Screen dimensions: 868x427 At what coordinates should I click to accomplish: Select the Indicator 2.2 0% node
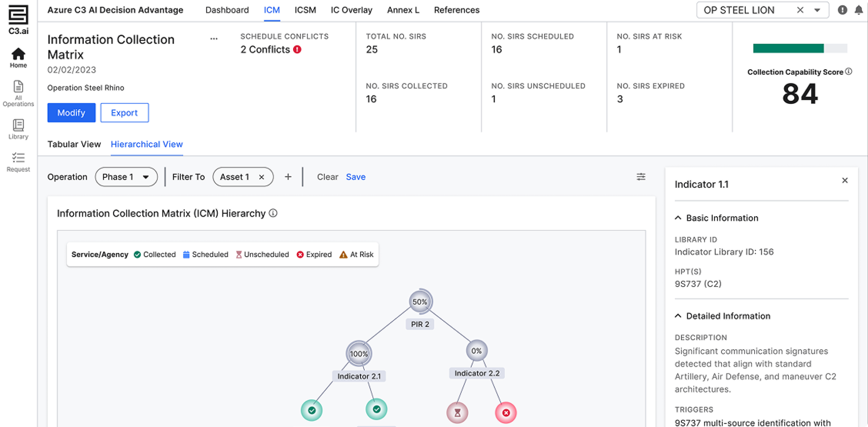pyautogui.click(x=476, y=351)
